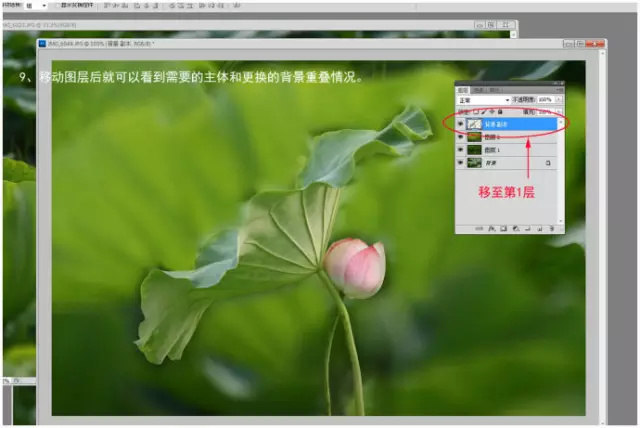Minimize the back document window

point(480,25)
